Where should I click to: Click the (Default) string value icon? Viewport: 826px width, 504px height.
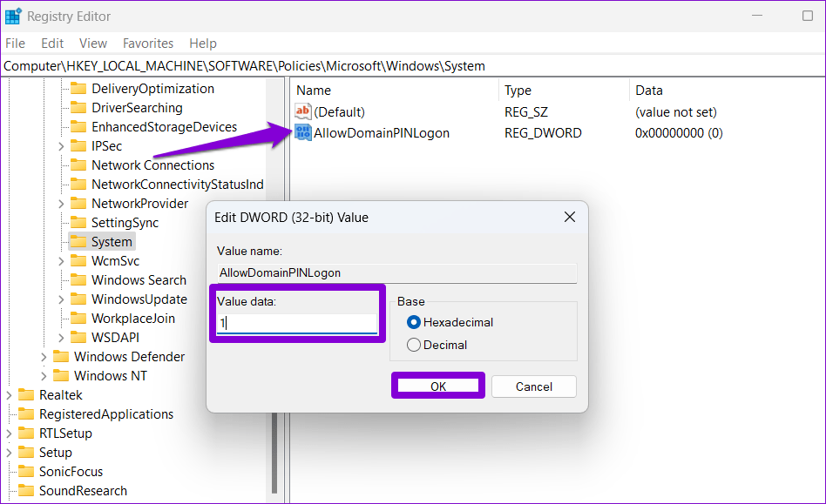coord(303,112)
